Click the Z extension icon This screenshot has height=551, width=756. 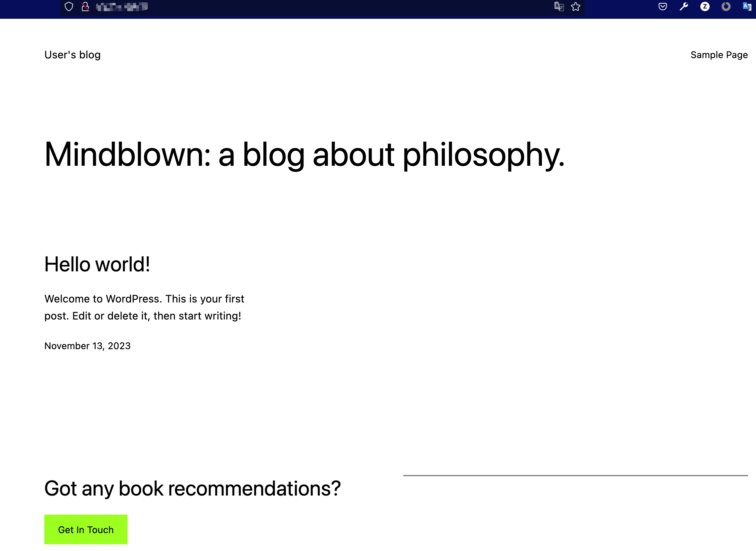point(705,7)
